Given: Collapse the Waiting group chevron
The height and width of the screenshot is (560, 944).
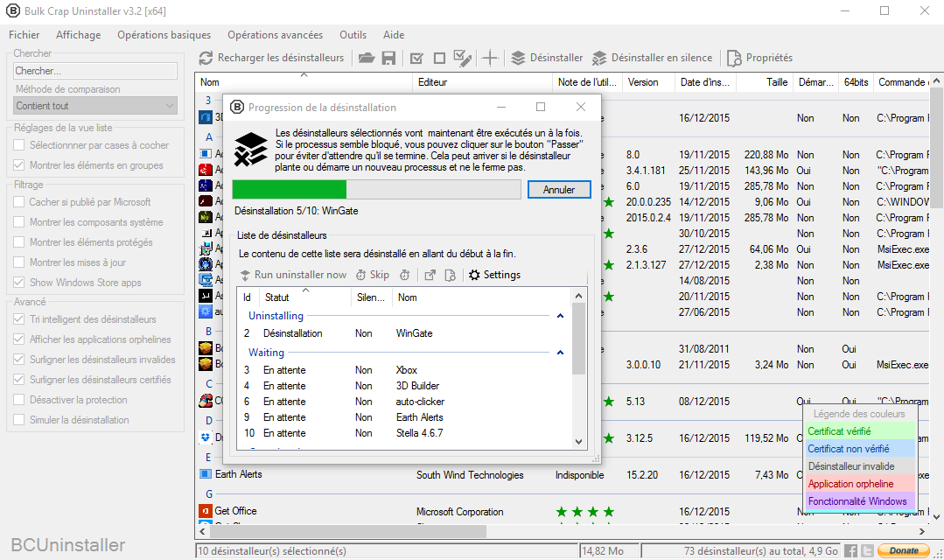Looking at the screenshot, I should pyautogui.click(x=561, y=353).
